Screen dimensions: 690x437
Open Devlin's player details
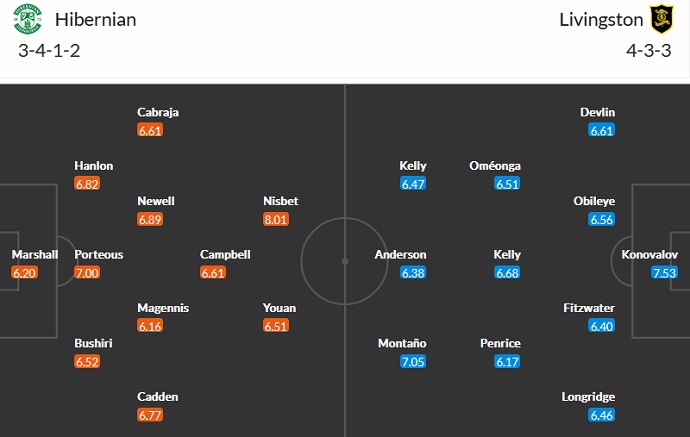[597, 112]
